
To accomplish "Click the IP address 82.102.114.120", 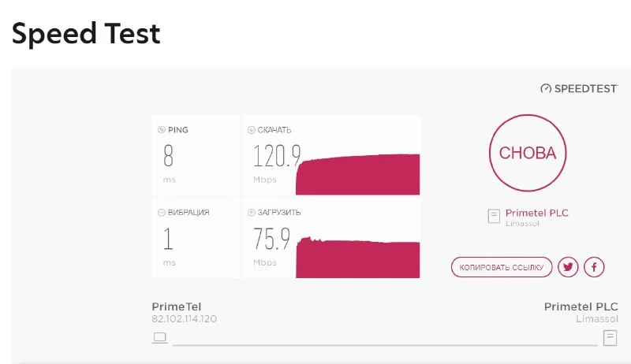I will (184, 319).
